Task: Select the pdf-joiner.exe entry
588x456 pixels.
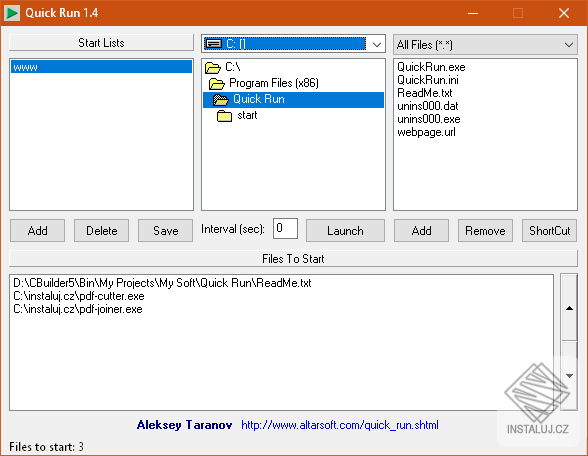Action: click(x=78, y=309)
